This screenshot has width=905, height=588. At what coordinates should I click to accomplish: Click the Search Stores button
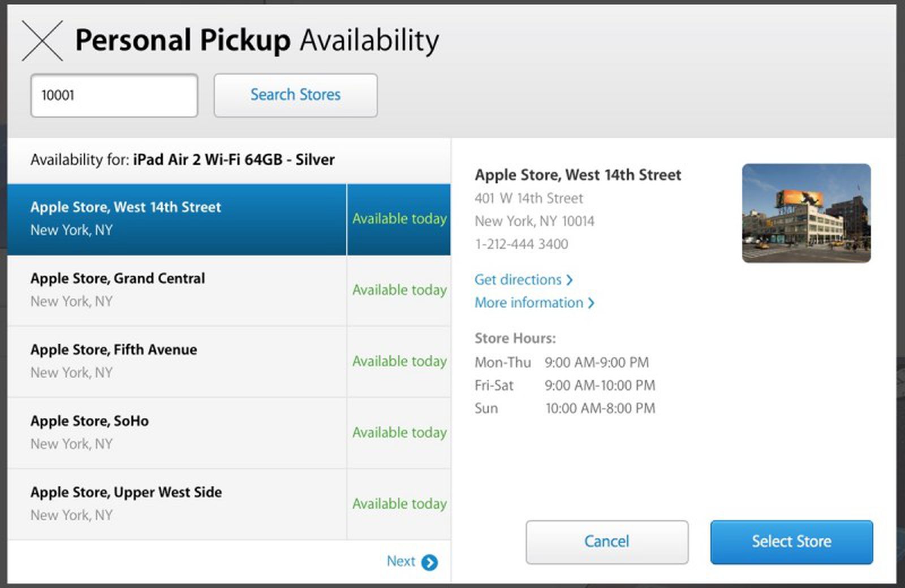[295, 95]
